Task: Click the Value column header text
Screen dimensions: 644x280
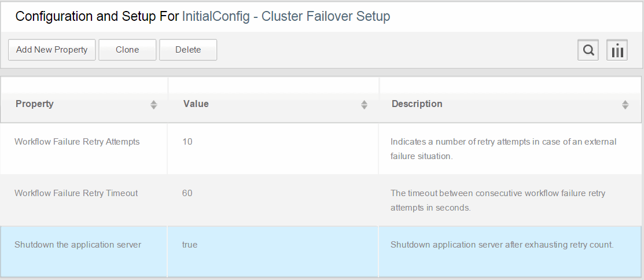Action: [x=196, y=104]
